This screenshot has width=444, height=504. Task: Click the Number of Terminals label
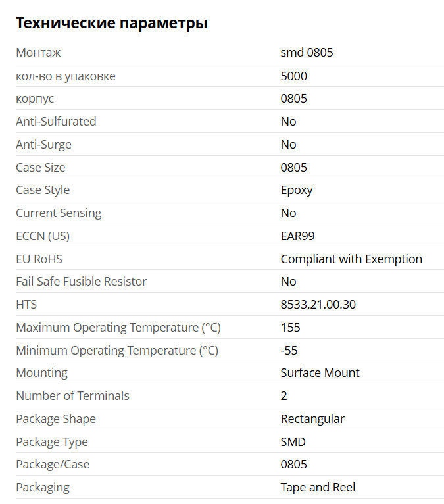[72, 396]
